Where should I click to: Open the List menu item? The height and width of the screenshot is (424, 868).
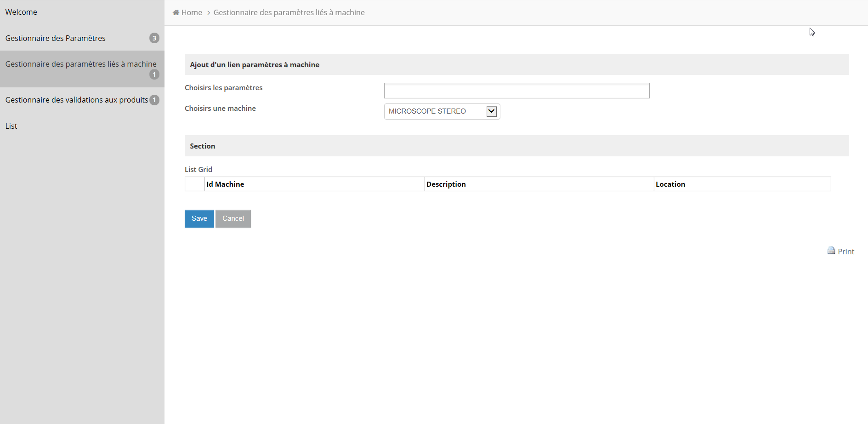[11, 126]
